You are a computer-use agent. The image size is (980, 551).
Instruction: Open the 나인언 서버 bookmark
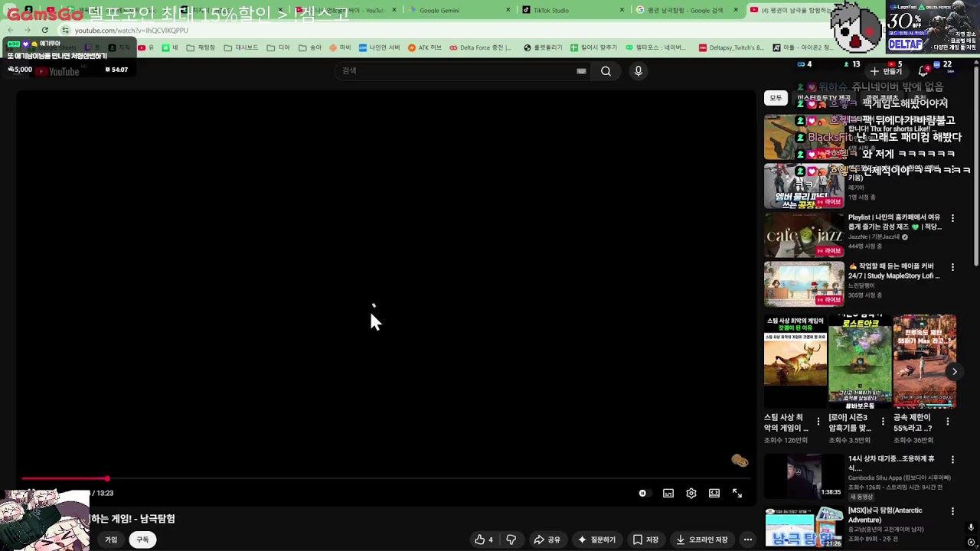coord(380,47)
